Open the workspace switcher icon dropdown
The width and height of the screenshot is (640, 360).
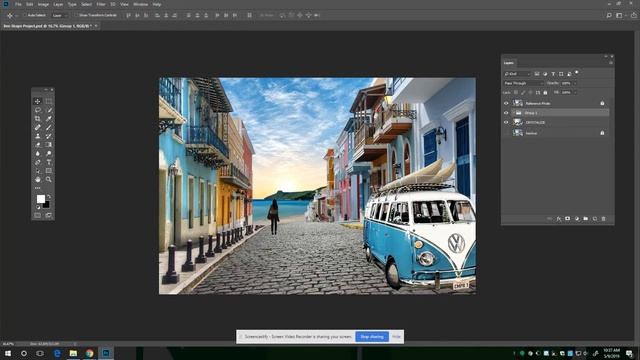click(x=620, y=16)
